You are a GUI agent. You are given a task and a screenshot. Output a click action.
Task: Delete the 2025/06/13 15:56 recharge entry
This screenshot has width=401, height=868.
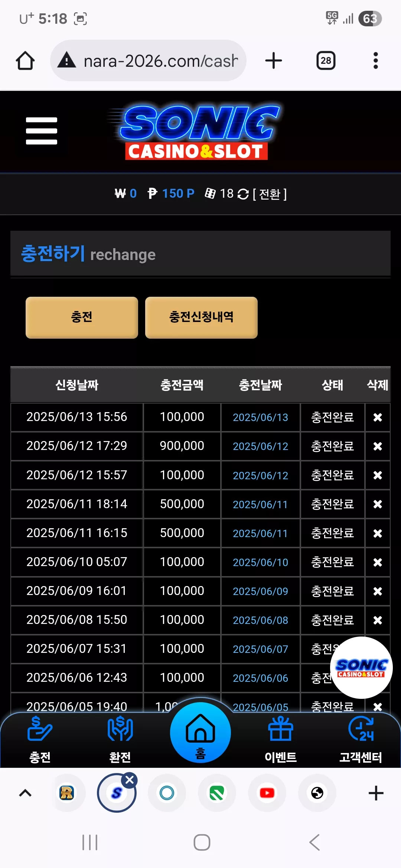tap(378, 417)
